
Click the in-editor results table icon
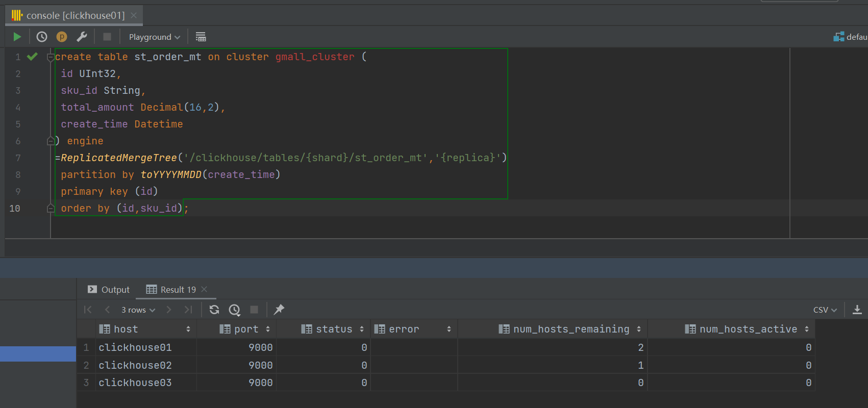(x=201, y=37)
